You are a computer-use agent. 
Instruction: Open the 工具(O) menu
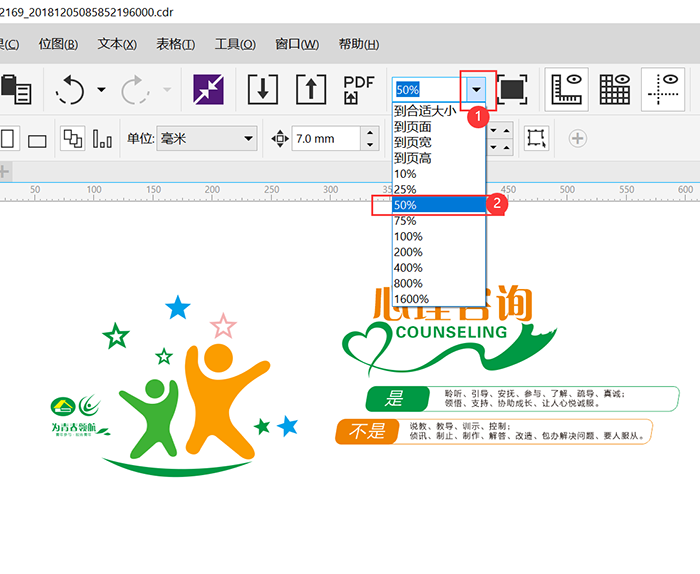[235, 44]
